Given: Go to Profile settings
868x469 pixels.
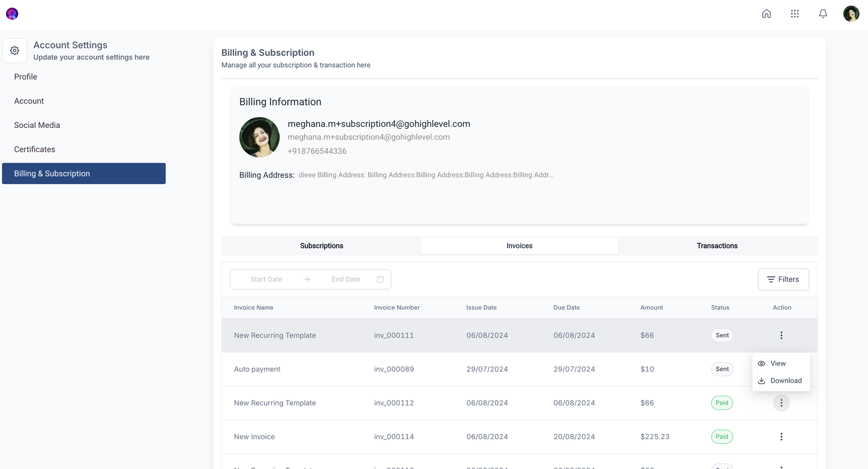Looking at the screenshot, I should pos(26,77).
